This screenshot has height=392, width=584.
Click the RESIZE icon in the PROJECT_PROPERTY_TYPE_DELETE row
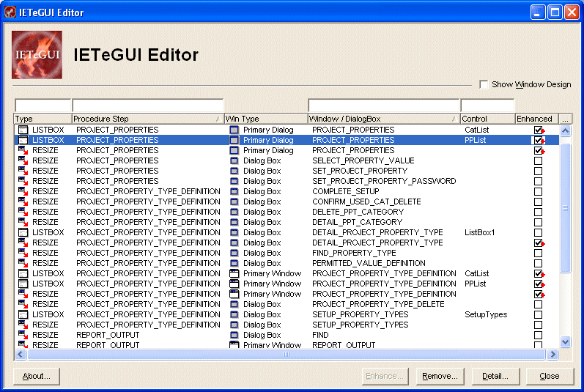(x=23, y=304)
